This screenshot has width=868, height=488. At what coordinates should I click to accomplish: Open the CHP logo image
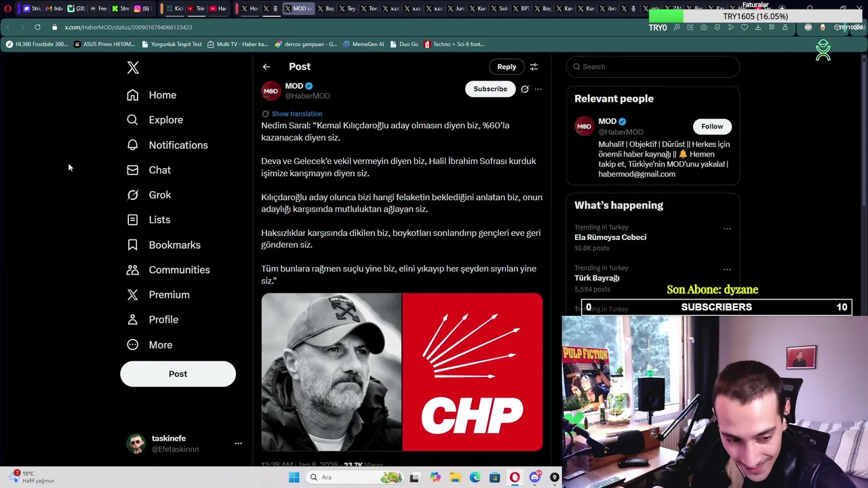click(473, 372)
